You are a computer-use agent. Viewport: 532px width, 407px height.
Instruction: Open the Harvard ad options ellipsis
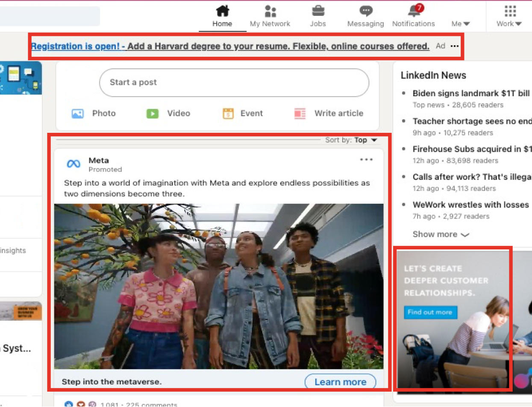455,46
